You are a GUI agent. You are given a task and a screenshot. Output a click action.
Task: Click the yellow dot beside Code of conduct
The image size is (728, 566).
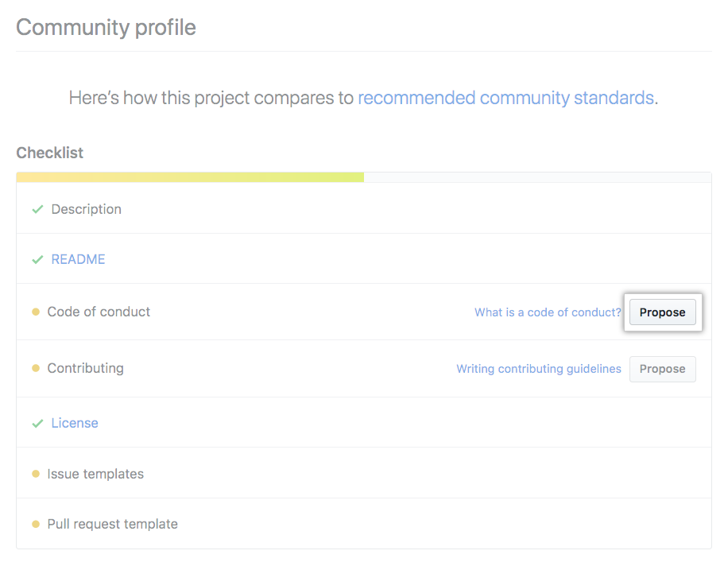pos(36,312)
